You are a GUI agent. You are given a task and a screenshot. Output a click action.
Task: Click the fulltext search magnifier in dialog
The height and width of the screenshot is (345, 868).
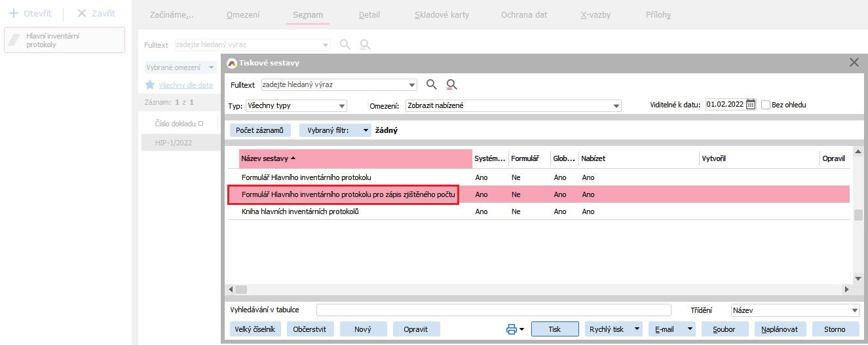tap(431, 84)
